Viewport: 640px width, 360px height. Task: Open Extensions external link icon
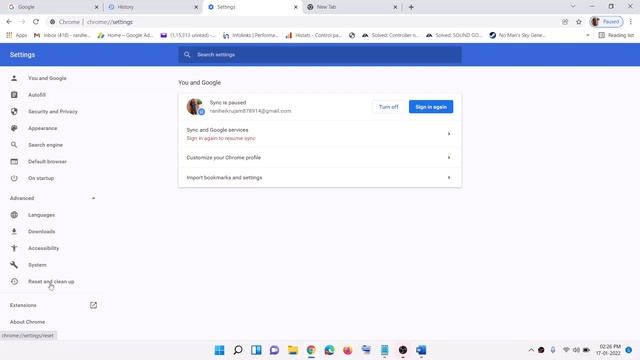click(x=93, y=305)
